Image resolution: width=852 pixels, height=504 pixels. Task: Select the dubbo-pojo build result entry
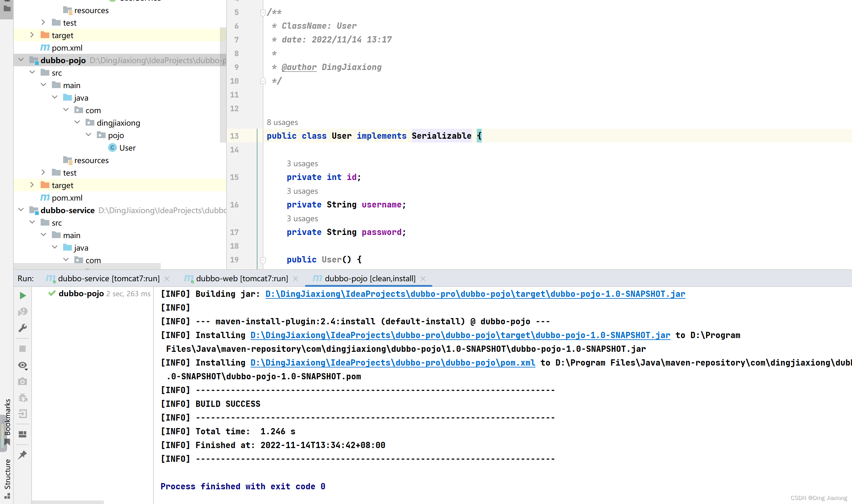99,293
